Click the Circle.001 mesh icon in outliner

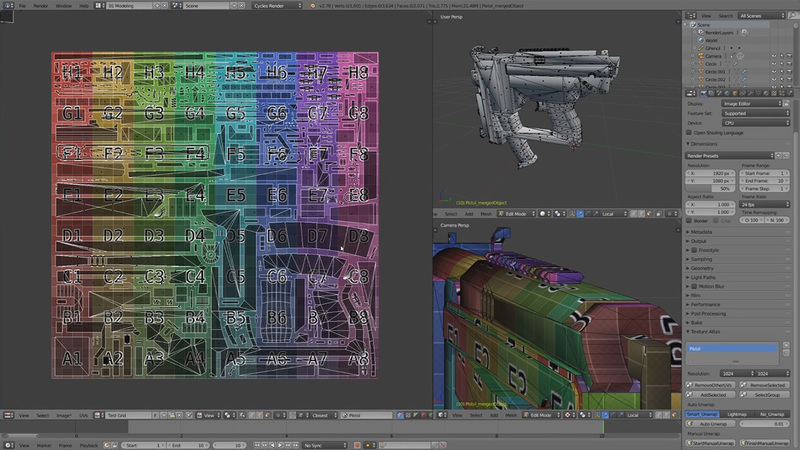[702, 72]
